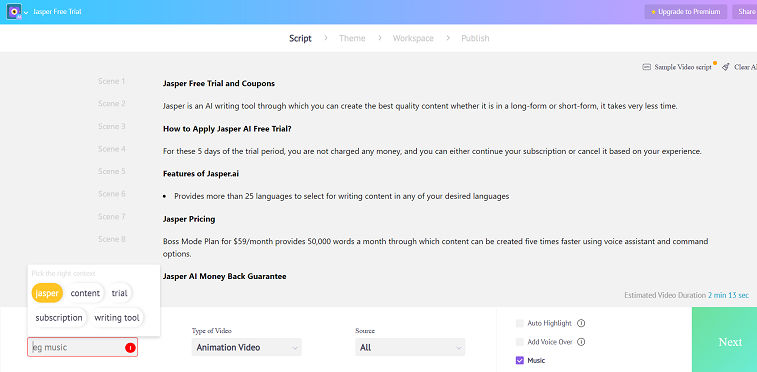
Task: Open the chevron menu beside app logo
Action: click(x=26, y=13)
